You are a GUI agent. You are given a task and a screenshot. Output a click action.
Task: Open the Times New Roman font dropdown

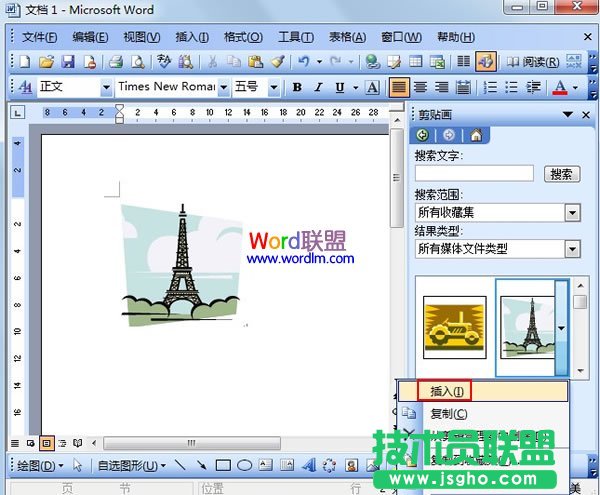pyautogui.click(x=224, y=87)
